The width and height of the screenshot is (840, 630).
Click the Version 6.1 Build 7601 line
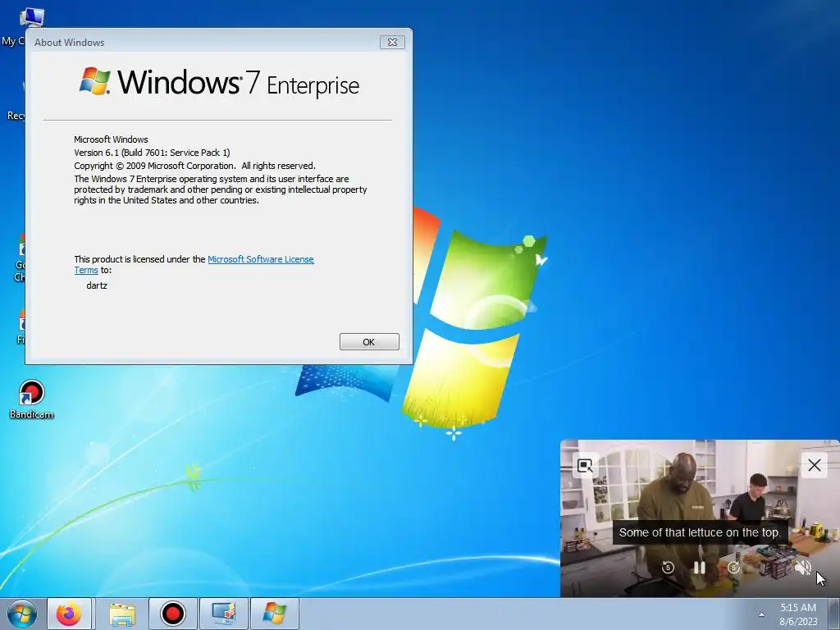[152, 153]
